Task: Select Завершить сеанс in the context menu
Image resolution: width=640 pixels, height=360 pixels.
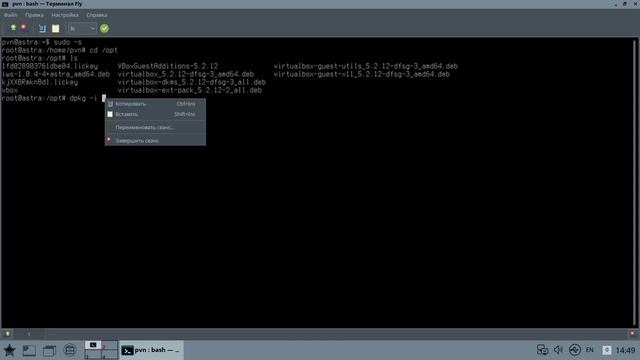Action: [x=155, y=140]
